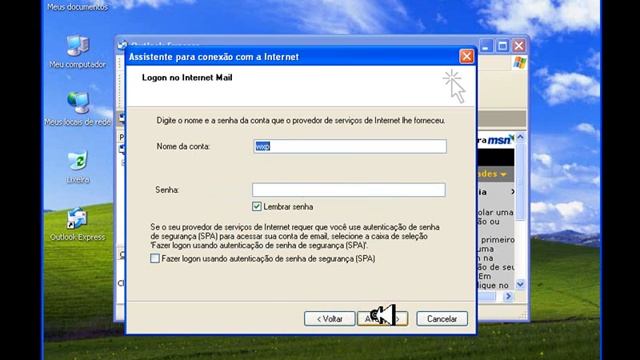Minimize the Outlook Express window
This screenshot has height=360, width=640.
[x=485, y=46]
